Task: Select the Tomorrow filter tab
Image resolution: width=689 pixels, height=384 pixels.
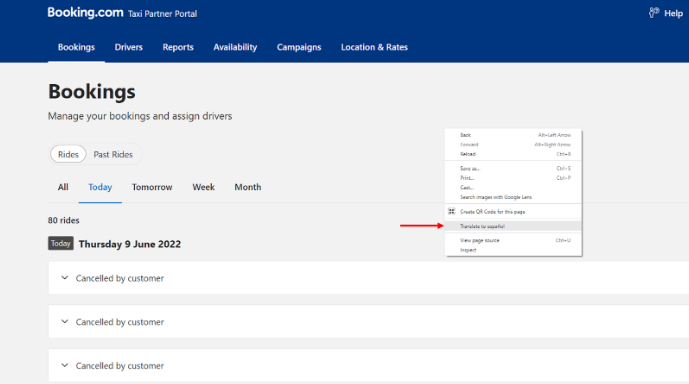Action: coord(152,187)
